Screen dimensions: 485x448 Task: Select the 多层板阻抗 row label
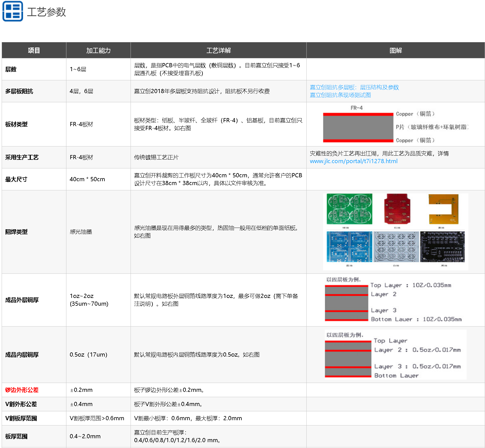pyautogui.click(x=19, y=91)
